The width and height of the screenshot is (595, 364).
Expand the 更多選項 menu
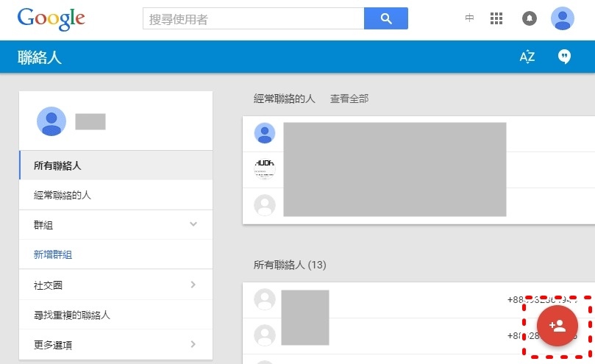(115, 344)
